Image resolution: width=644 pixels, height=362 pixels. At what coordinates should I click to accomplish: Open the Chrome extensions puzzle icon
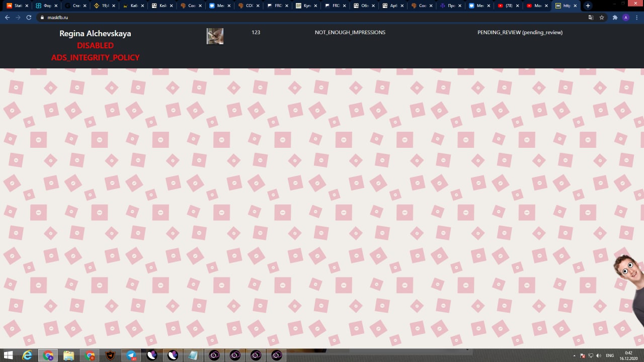(x=615, y=17)
